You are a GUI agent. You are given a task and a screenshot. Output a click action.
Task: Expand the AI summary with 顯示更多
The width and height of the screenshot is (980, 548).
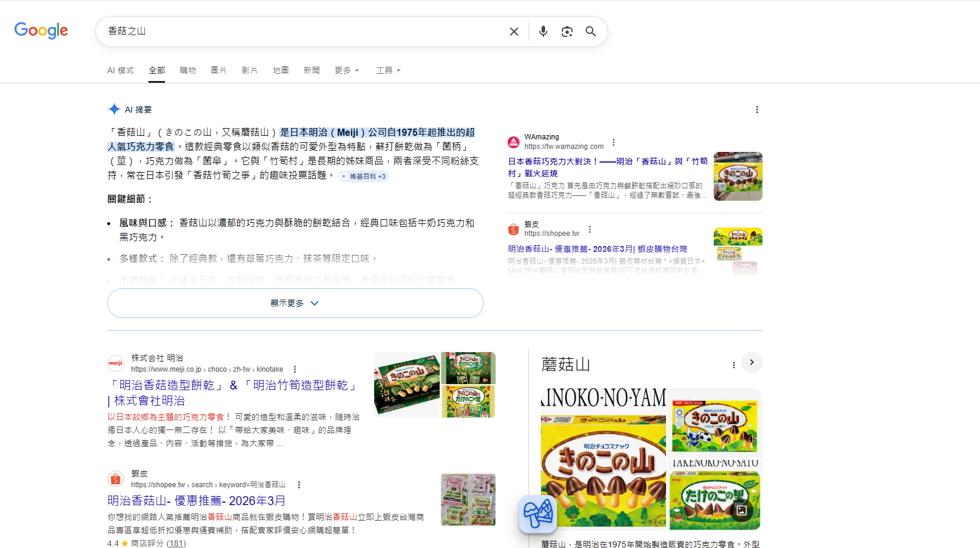[x=295, y=303]
